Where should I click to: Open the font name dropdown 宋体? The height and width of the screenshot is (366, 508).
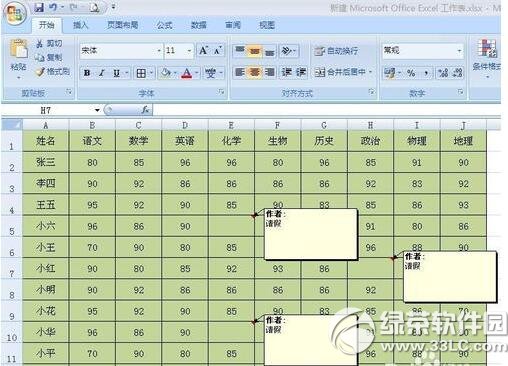[159, 51]
